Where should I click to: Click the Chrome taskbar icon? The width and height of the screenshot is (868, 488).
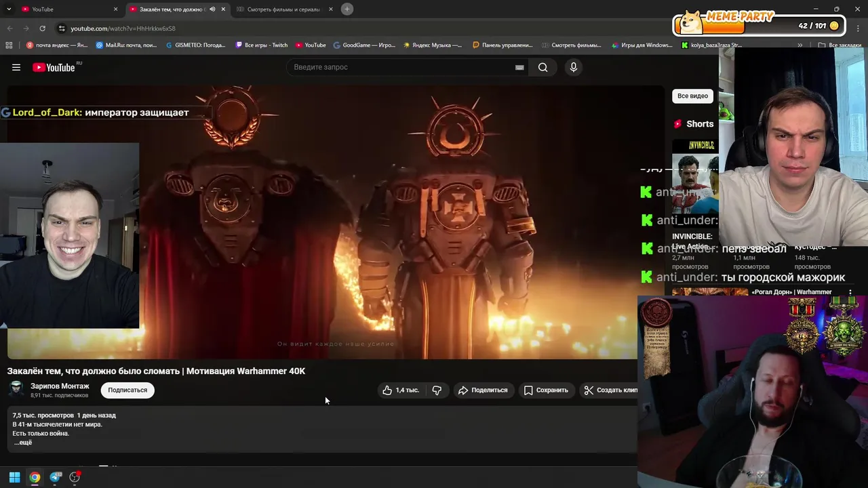tap(35, 477)
